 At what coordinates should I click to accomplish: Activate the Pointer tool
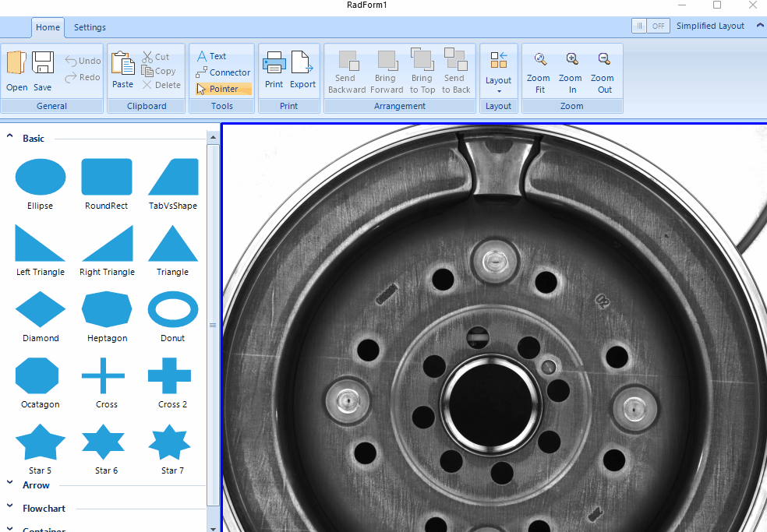(x=221, y=89)
